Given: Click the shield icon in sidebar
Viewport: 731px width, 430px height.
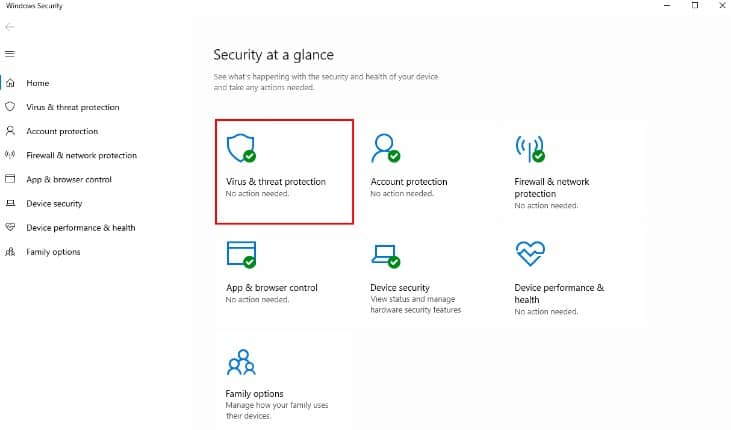Looking at the screenshot, I should (10, 107).
